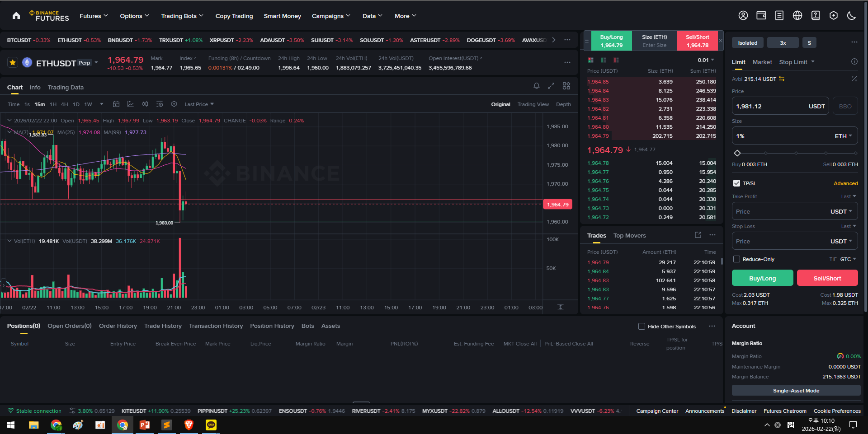Click the transfer arrows next to Avbl

coord(782,79)
